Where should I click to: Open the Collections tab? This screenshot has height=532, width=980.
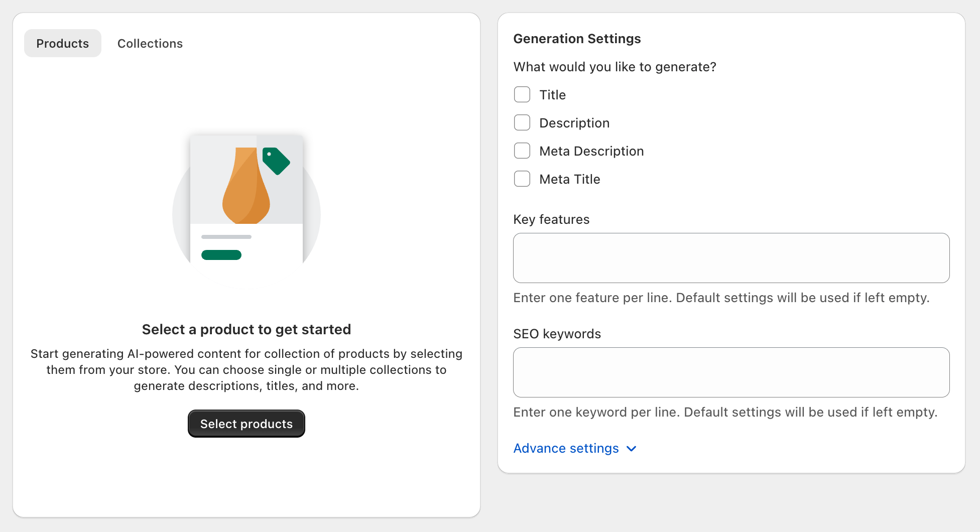(x=150, y=43)
